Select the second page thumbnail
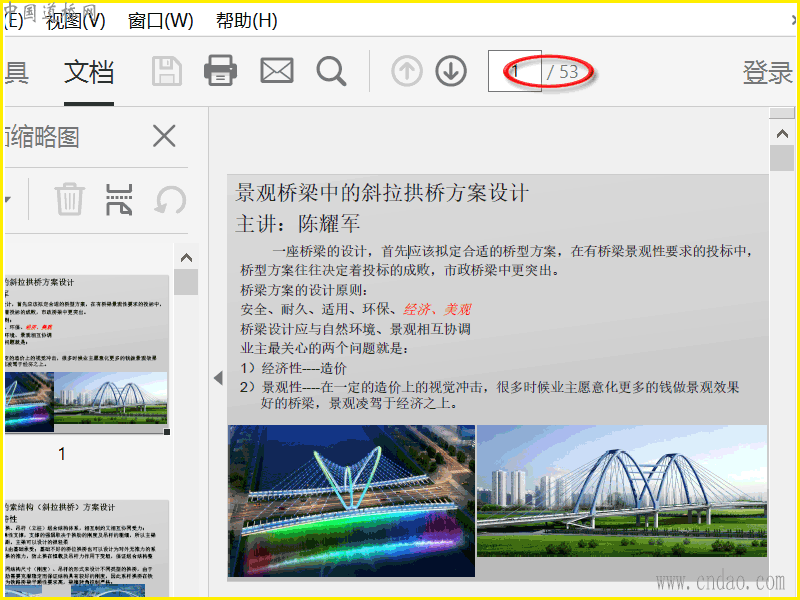The height and width of the screenshot is (600, 800). pyautogui.click(x=86, y=548)
